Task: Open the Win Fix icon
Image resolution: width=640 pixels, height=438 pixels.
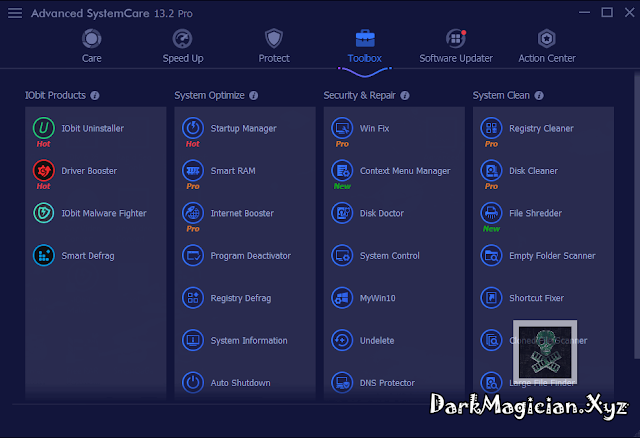Action: click(342, 128)
